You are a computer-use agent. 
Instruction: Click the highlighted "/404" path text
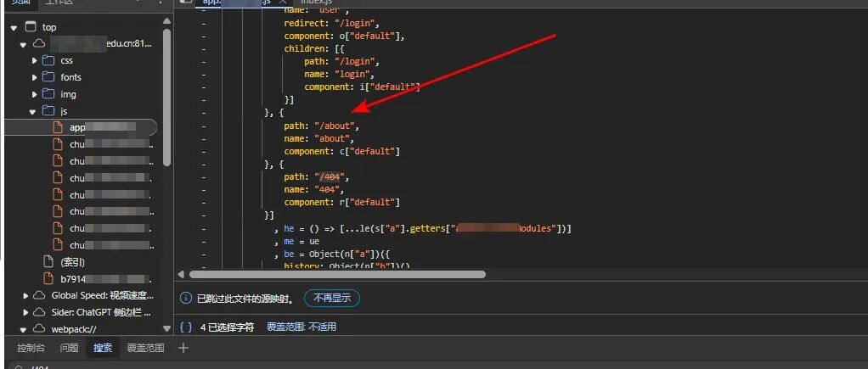coord(329,176)
